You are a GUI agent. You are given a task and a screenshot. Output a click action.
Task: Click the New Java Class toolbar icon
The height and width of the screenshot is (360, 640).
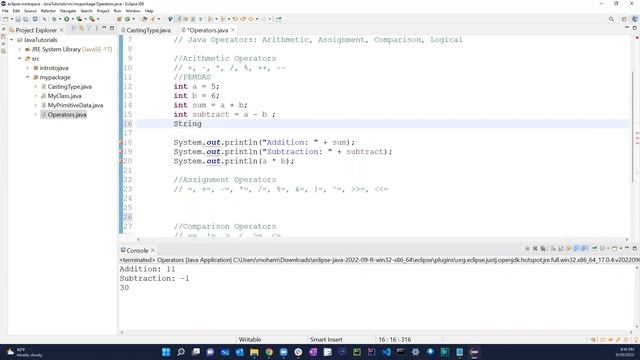(x=127, y=19)
